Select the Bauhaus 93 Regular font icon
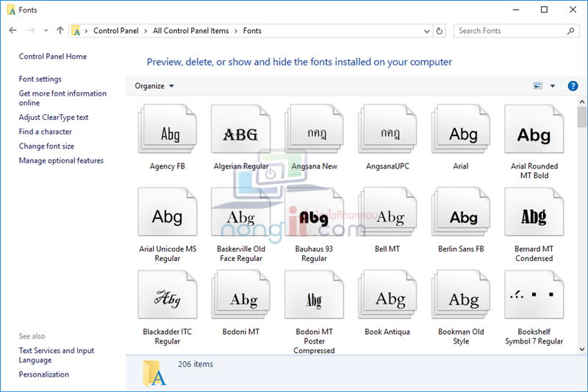Viewport: 588px width, 392px height. click(314, 216)
